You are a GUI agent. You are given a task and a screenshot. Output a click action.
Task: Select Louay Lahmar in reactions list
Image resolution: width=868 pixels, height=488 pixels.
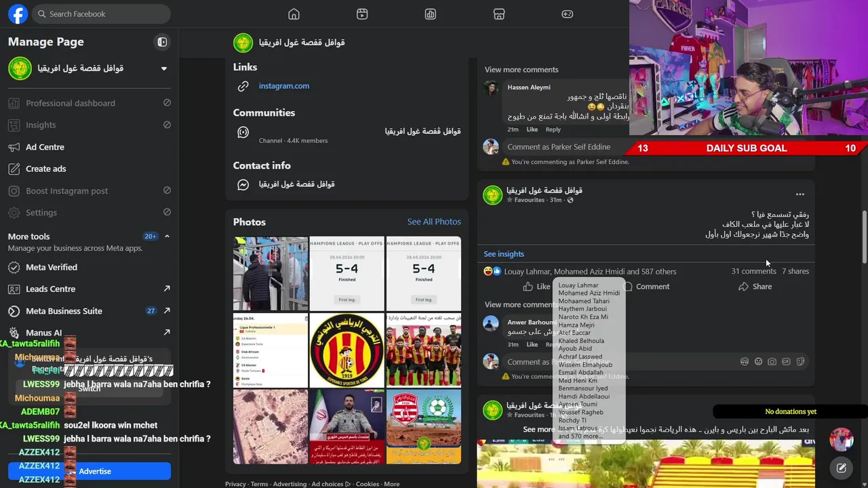click(x=578, y=285)
